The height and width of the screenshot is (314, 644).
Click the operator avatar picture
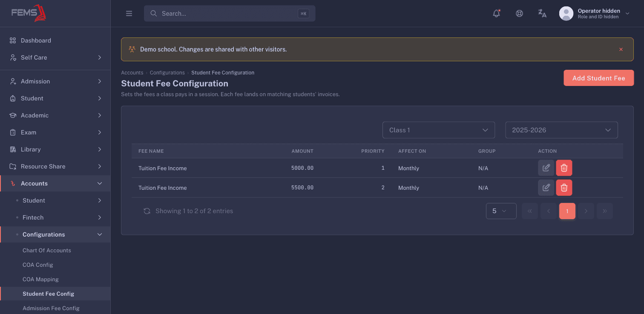[566, 14]
